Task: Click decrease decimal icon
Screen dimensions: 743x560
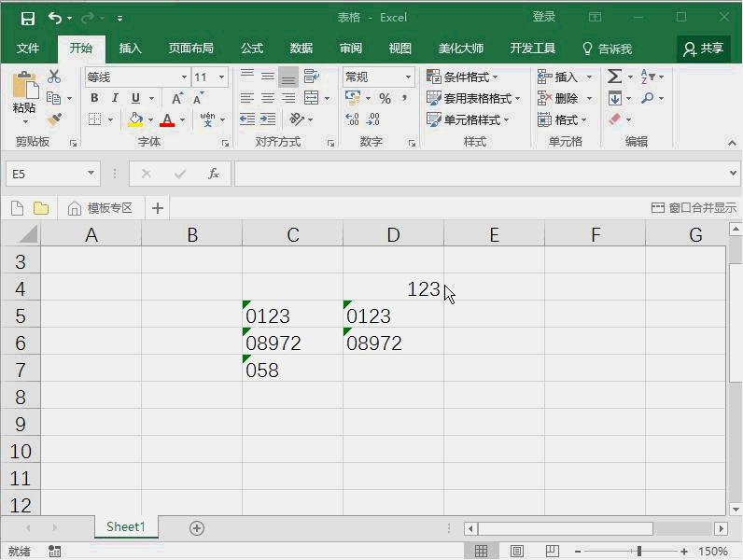Action: [373, 119]
